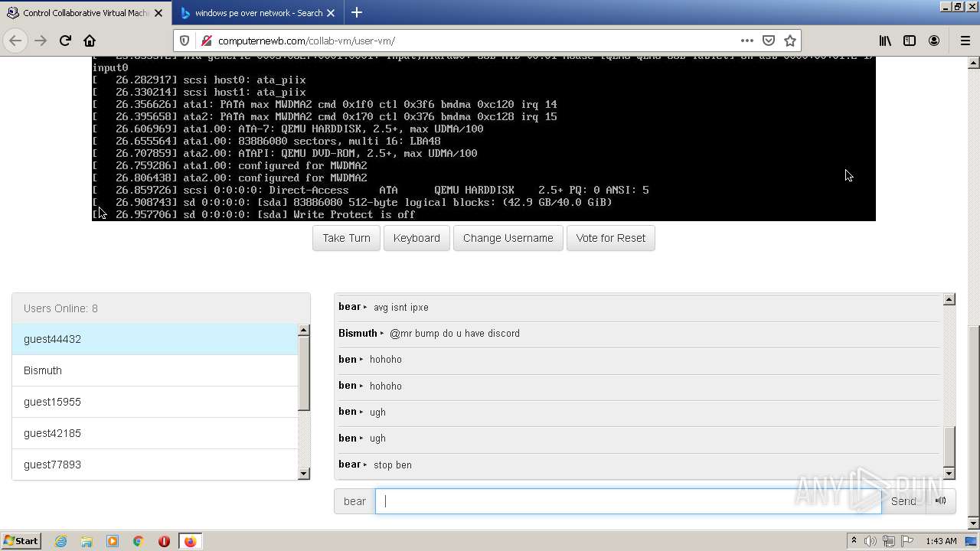Open the Firefox account menu
The height and width of the screenshot is (551, 980).
934,41
